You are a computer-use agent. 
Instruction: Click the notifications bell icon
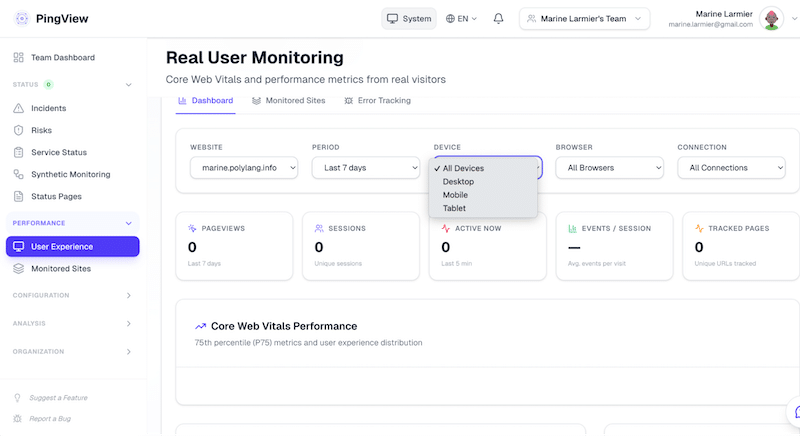coord(498,19)
